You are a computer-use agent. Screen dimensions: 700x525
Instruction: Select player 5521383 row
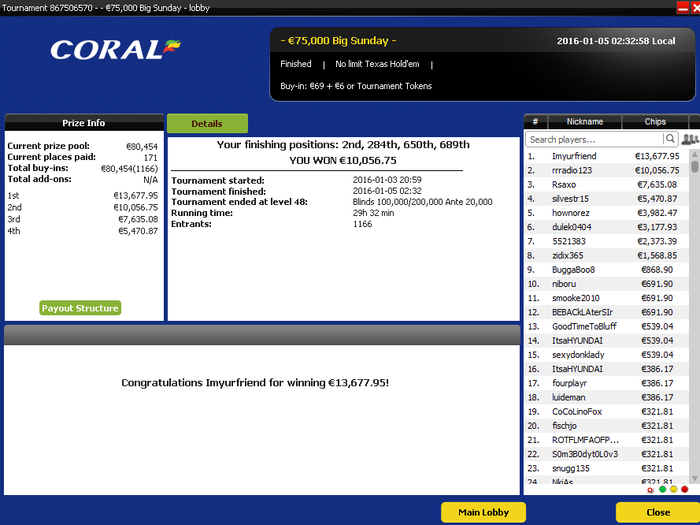pos(607,242)
